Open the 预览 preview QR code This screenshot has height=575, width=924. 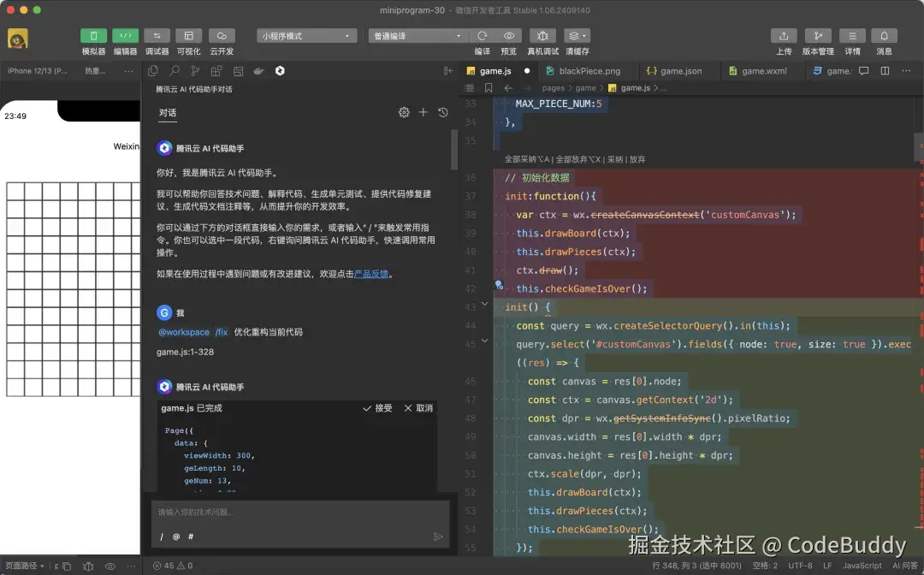[x=510, y=36]
